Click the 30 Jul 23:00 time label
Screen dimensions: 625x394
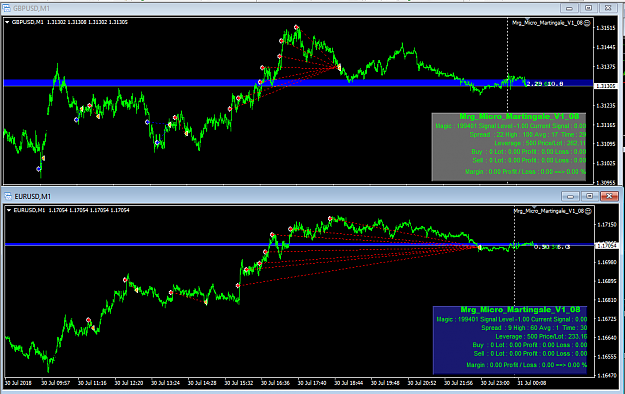click(495, 383)
